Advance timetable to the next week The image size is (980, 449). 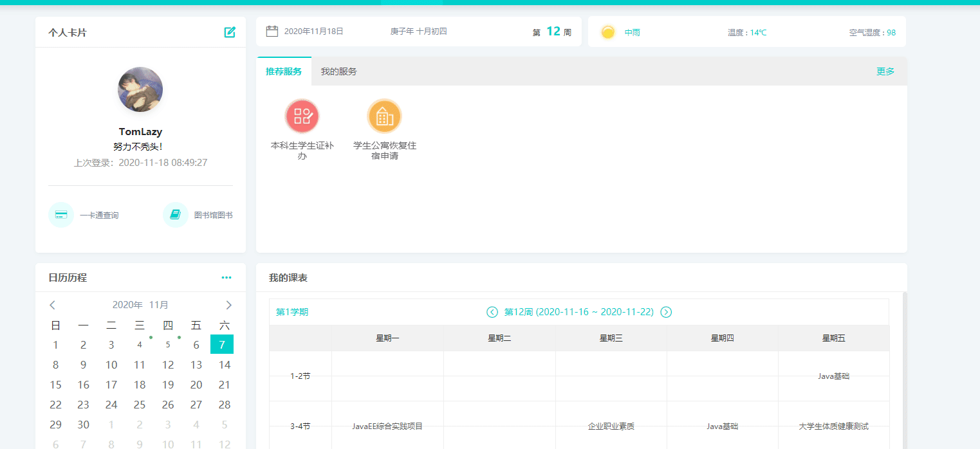667,312
